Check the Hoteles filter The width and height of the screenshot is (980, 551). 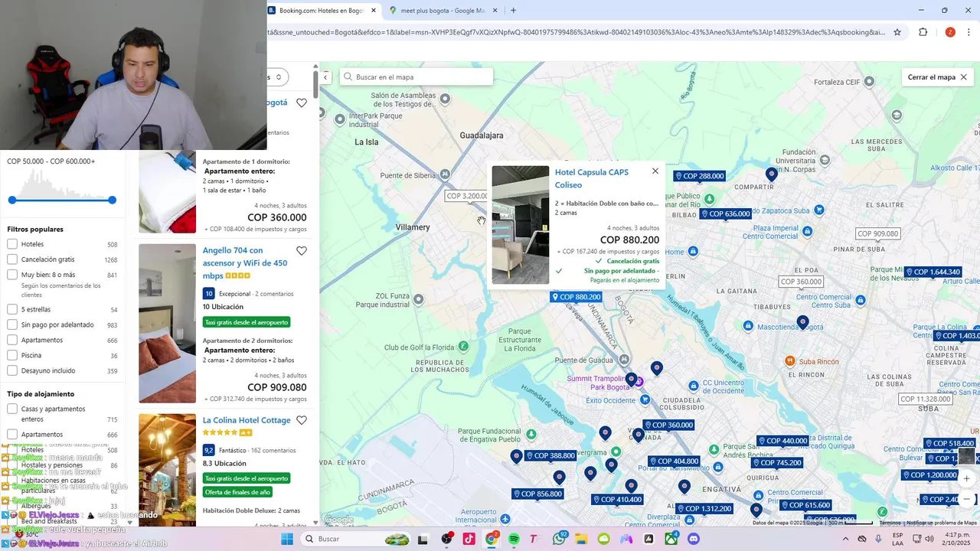click(x=12, y=244)
